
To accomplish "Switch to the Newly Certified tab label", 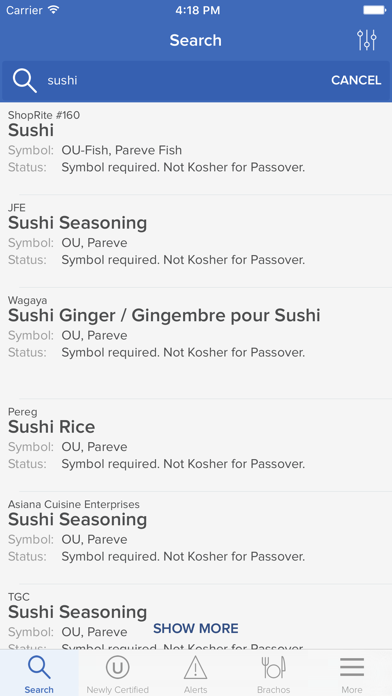I will click(x=118, y=690).
